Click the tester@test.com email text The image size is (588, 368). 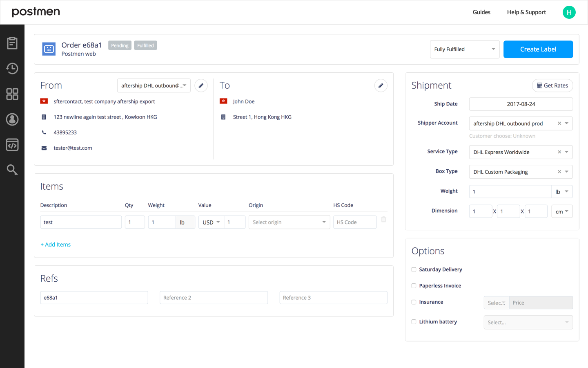[73, 148]
